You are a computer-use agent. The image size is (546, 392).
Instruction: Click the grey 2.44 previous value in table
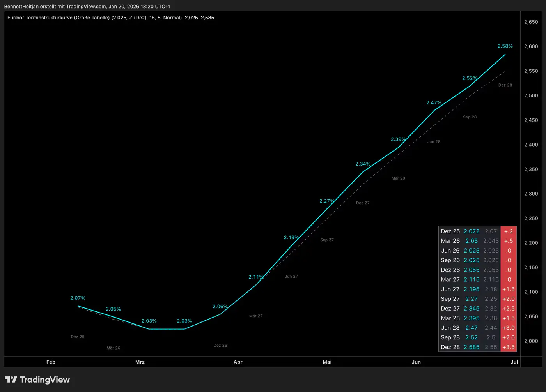click(491, 328)
